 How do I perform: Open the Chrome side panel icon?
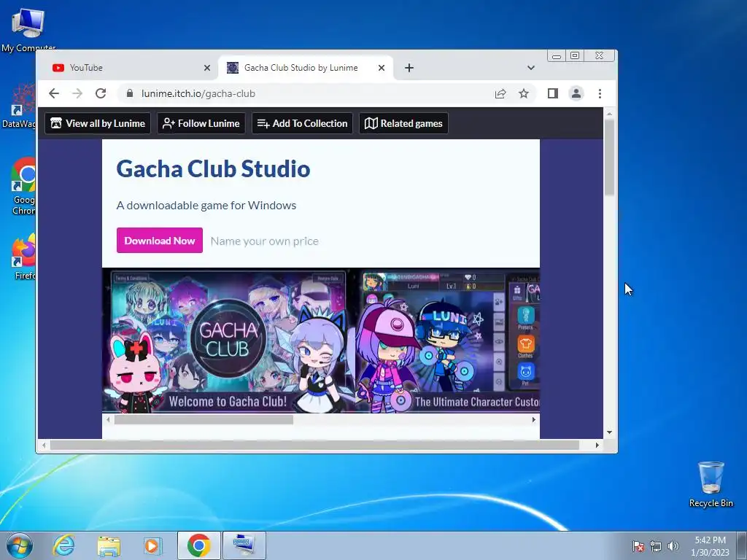(553, 93)
